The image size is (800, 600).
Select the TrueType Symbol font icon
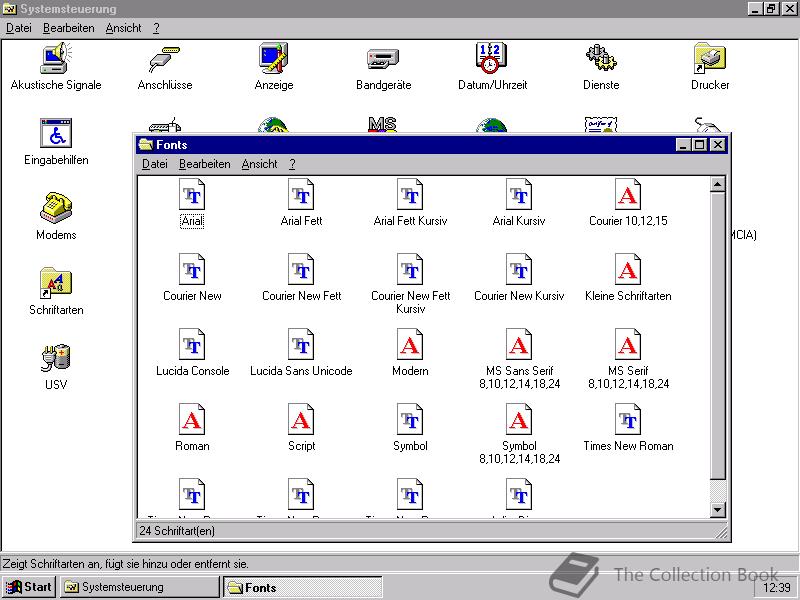(410, 419)
